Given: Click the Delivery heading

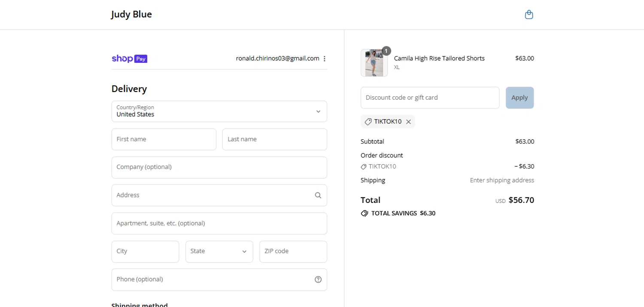Looking at the screenshot, I should [x=129, y=89].
